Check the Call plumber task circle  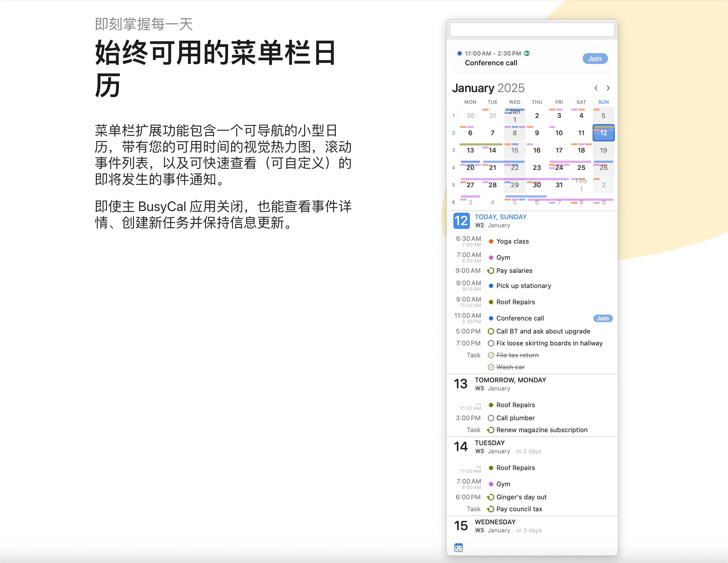point(491,418)
